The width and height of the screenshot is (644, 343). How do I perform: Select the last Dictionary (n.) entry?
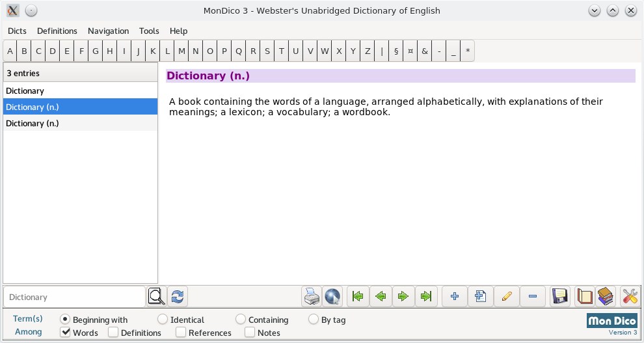click(x=80, y=123)
